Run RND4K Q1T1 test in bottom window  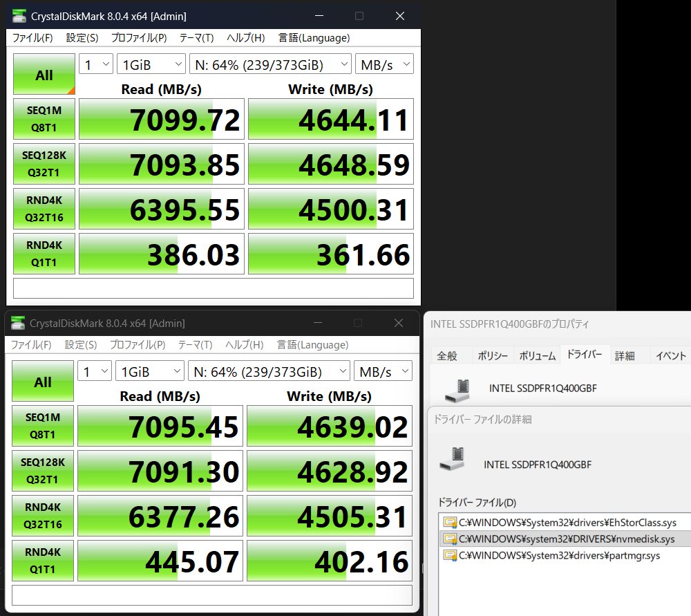click(x=43, y=561)
